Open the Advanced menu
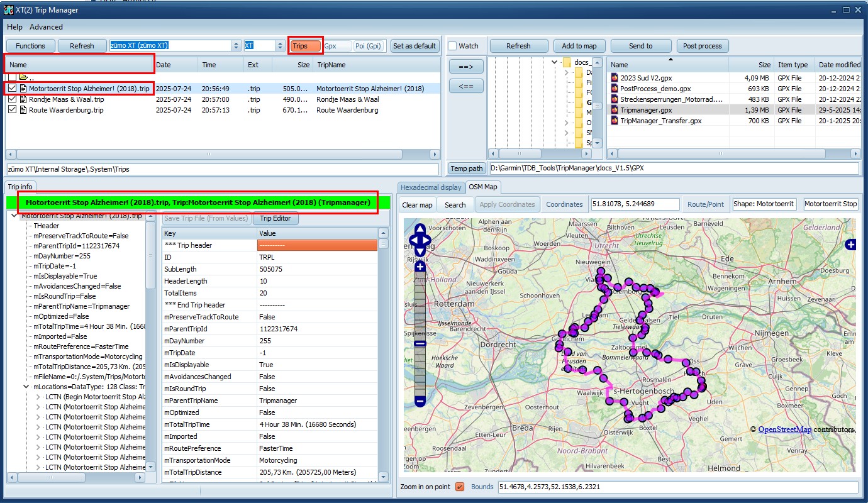 click(x=46, y=27)
